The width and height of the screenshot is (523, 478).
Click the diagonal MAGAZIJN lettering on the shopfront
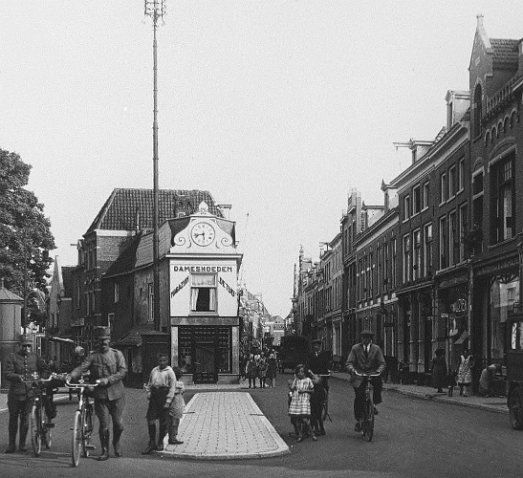tap(179, 287)
